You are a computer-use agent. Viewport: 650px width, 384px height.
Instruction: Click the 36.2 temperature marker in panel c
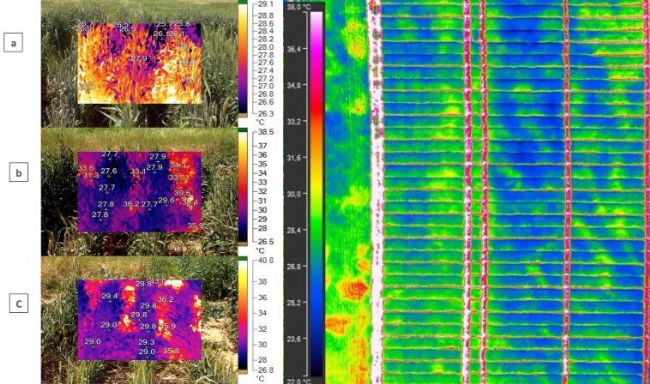click(165, 299)
